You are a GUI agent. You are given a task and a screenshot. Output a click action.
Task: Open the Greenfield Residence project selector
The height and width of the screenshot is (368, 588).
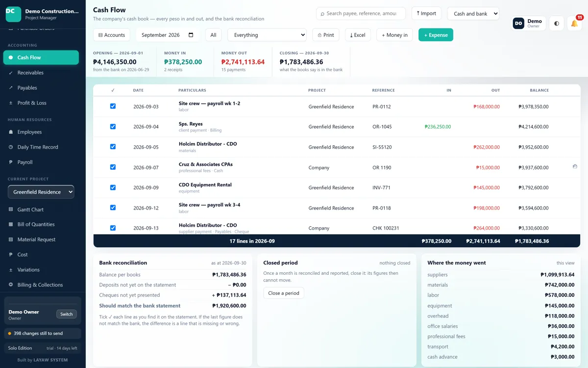tap(41, 192)
